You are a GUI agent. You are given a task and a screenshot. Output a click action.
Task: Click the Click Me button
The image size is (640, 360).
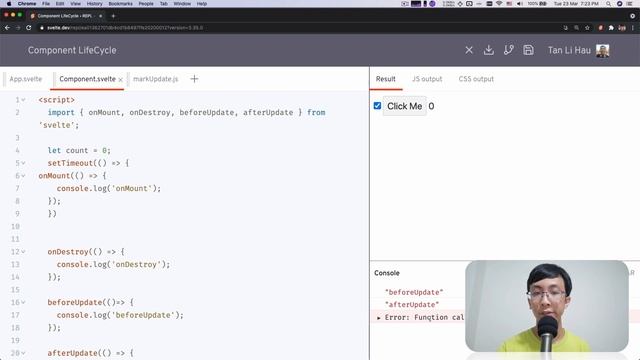pyautogui.click(x=404, y=106)
